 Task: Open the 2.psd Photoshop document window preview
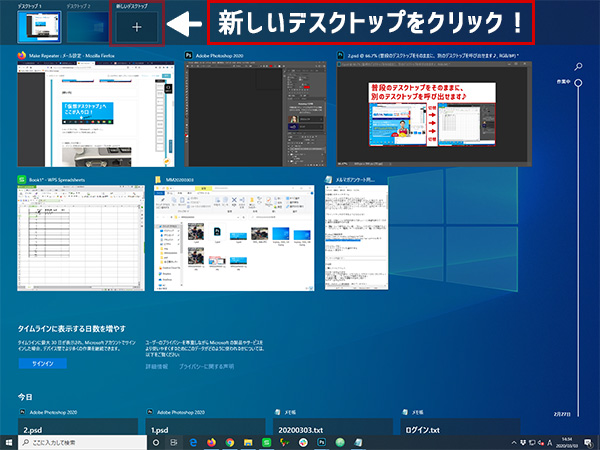(x=434, y=114)
